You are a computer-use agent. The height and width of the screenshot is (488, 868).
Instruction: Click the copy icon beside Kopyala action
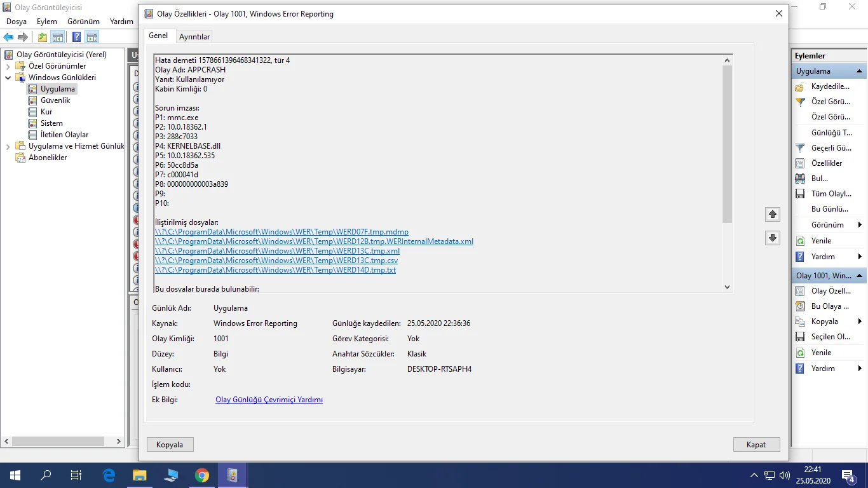tap(801, 322)
